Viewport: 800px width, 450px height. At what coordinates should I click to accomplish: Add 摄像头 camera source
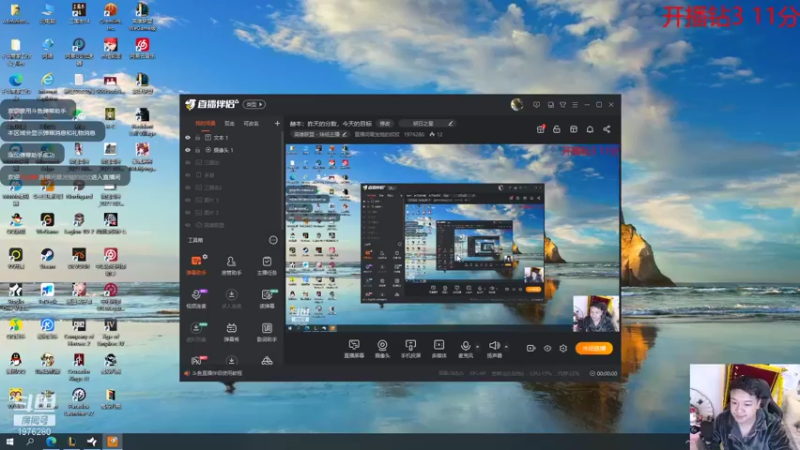(382, 348)
